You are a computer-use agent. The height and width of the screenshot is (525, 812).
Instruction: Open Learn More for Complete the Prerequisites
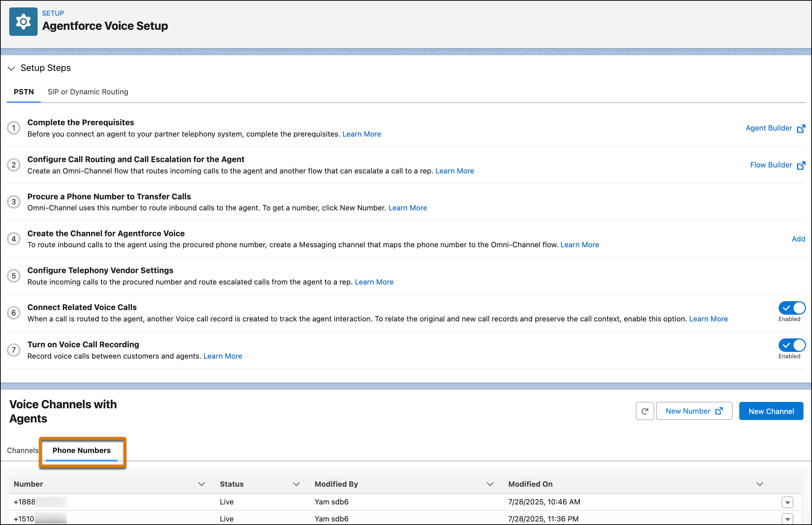(362, 134)
